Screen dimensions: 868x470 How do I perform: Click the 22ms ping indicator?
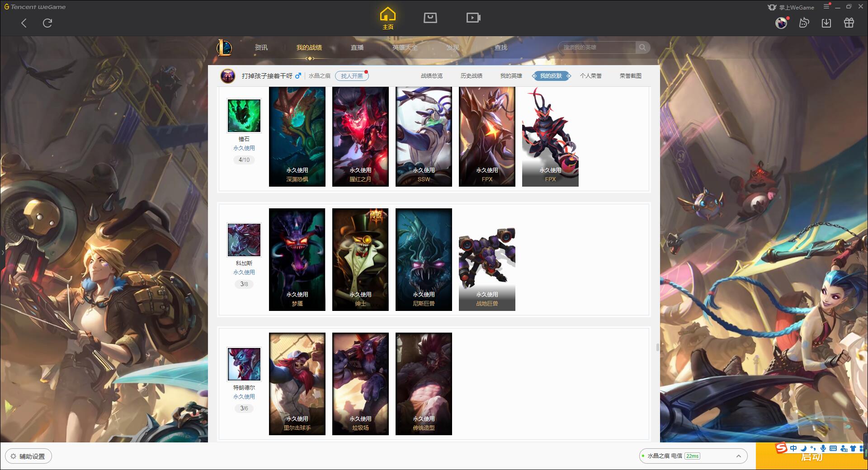(x=692, y=456)
